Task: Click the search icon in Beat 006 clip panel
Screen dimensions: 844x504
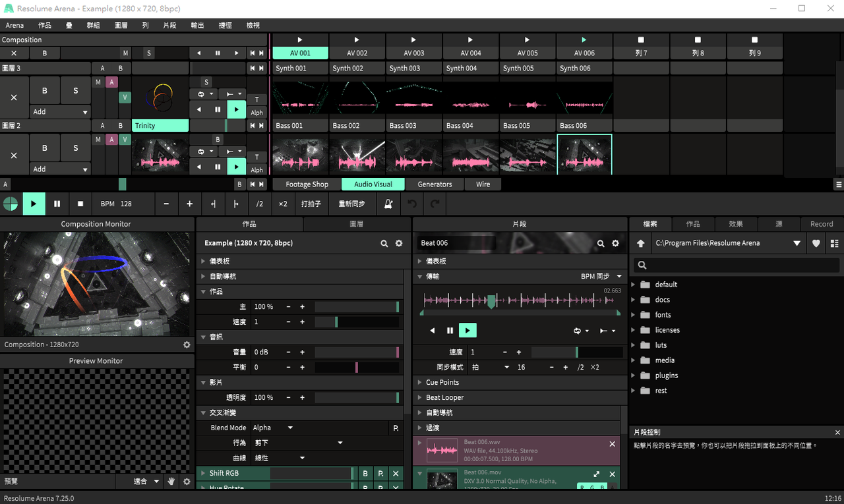Action: pos(601,243)
